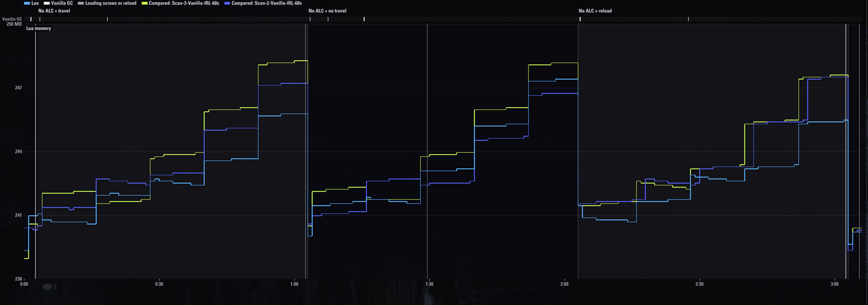Click the 'Lua memory' chart title

point(39,29)
